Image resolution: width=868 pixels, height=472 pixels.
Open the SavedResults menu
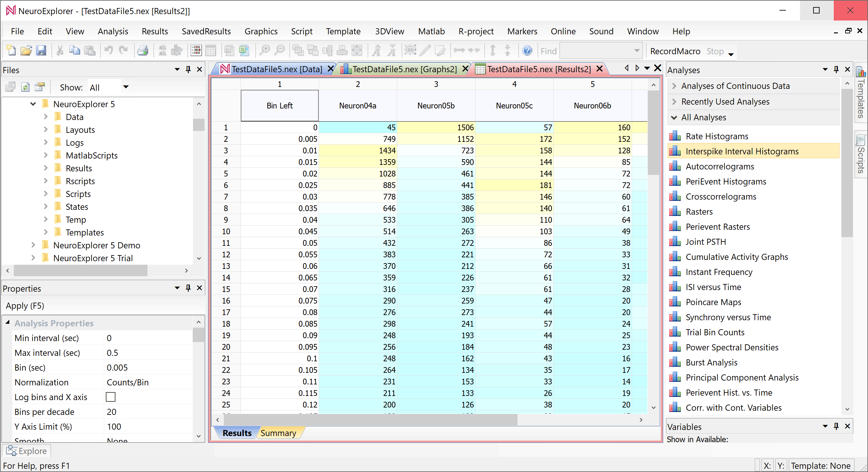coord(206,31)
